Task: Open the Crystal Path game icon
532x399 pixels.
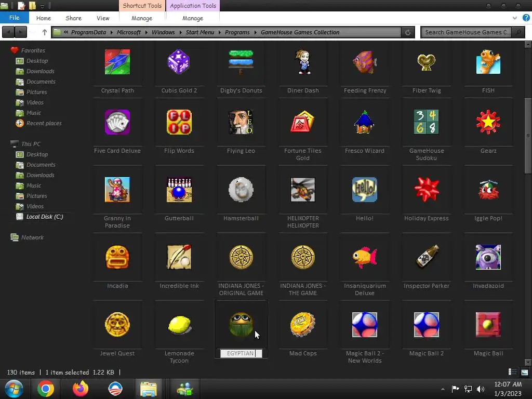Action: [x=117, y=62]
